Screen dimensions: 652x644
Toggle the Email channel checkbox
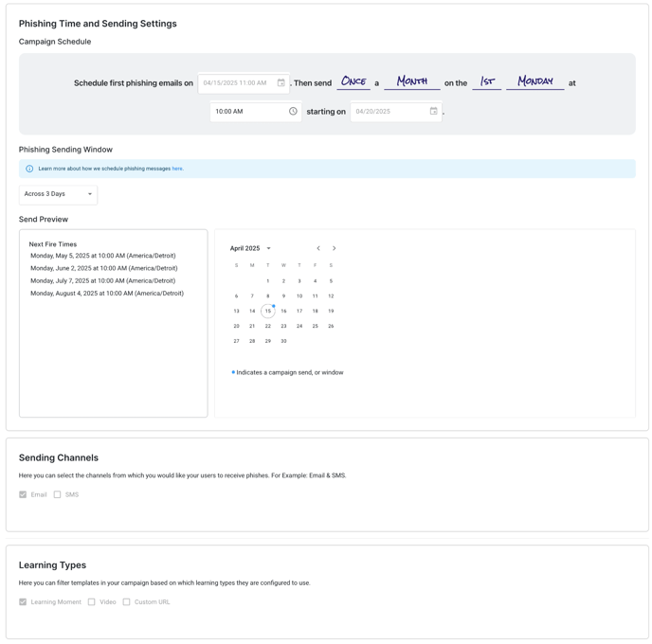tap(23, 494)
